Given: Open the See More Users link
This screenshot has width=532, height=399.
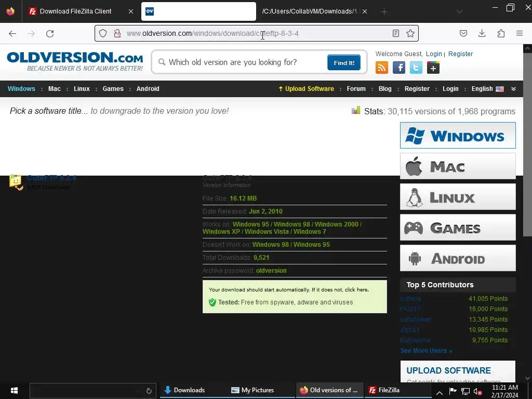Looking at the screenshot, I should [x=426, y=351].
